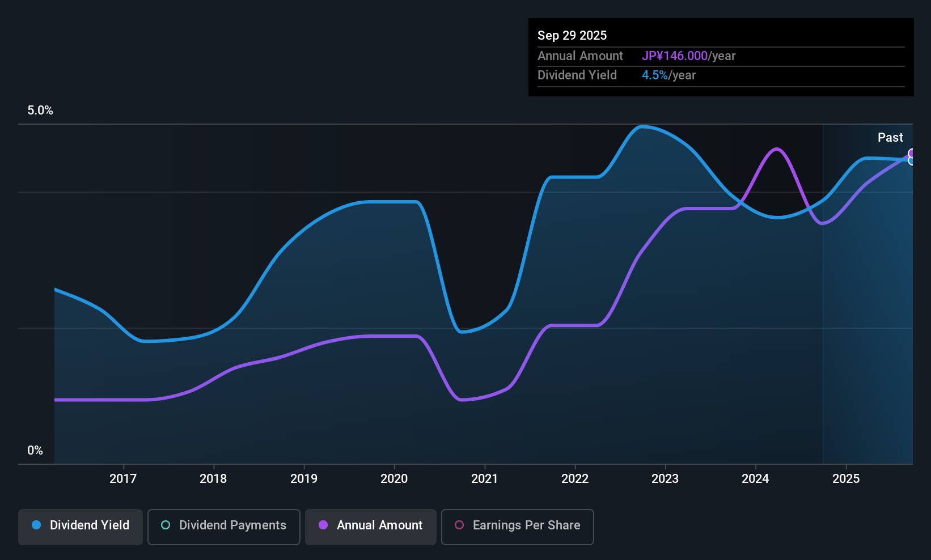Select the 2023 tick label
This screenshot has width=931, height=560.
665,479
